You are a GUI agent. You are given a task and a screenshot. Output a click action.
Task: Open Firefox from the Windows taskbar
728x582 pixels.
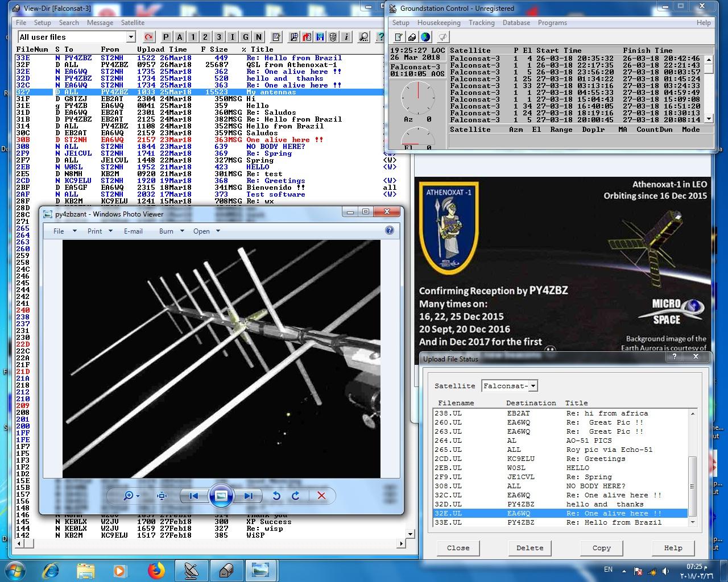[156, 570]
